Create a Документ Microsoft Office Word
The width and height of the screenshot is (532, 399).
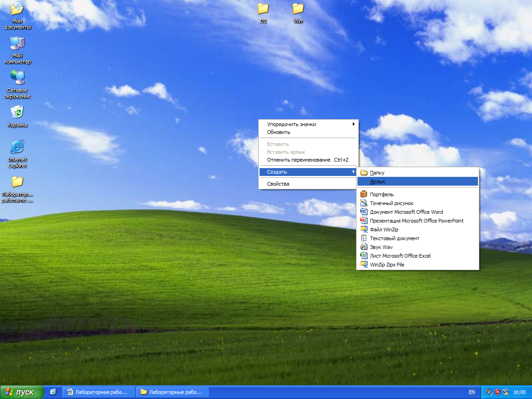tap(417, 212)
